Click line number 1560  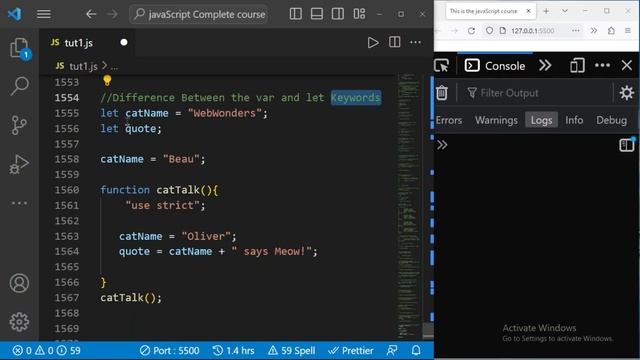coord(67,190)
